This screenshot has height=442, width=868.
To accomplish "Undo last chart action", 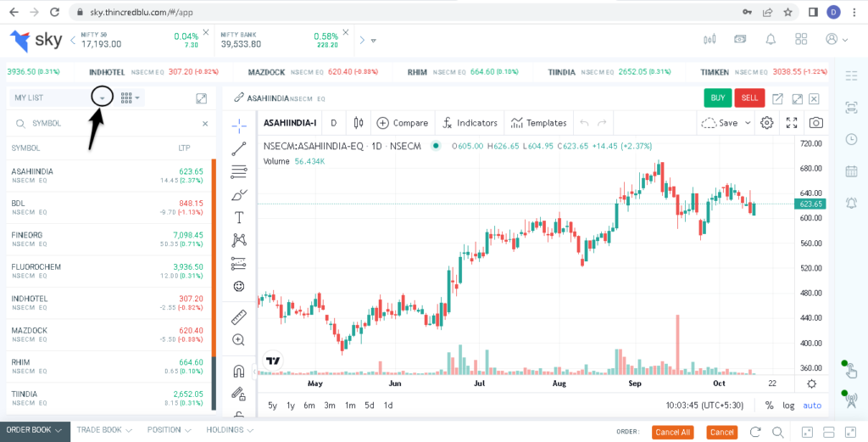I will pyautogui.click(x=583, y=123).
